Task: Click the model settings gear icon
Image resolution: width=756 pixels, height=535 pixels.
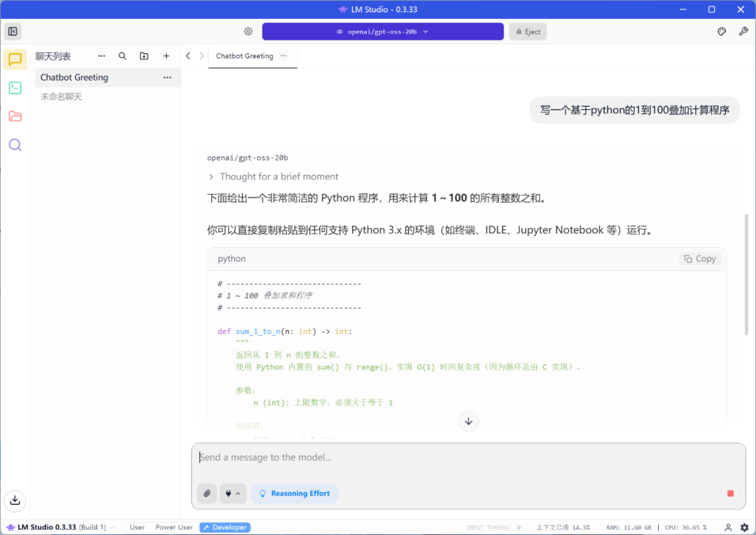Action: pyautogui.click(x=248, y=32)
